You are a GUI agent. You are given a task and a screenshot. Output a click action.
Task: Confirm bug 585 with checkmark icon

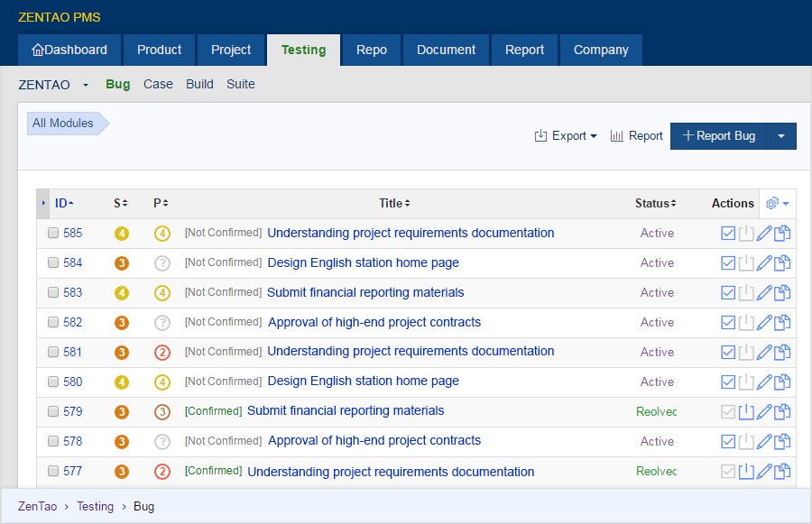pos(727,234)
